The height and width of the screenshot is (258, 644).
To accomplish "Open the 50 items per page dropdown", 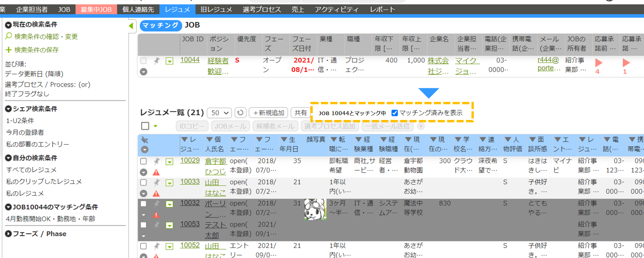I will [219, 113].
